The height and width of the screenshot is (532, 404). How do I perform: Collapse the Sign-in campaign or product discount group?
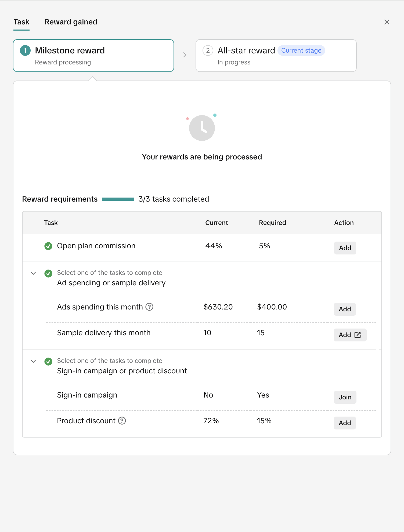click(x=33, y=361)
